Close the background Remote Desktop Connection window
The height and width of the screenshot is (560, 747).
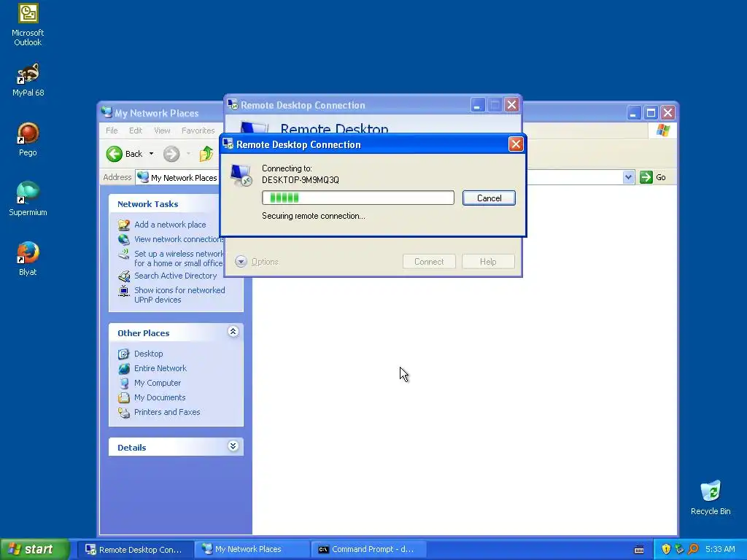click(x=511, y=105)
